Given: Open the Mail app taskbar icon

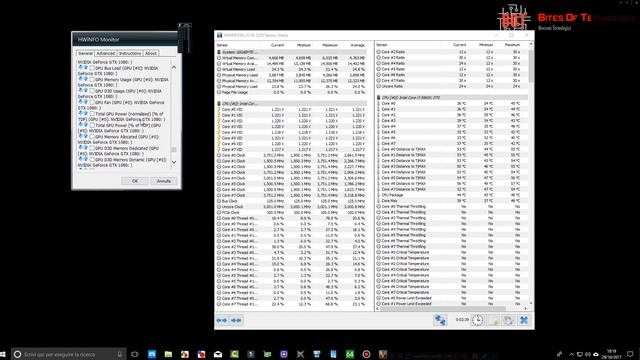Looking at the screenshot, I should pyautogui.click(x=218, y=354).
